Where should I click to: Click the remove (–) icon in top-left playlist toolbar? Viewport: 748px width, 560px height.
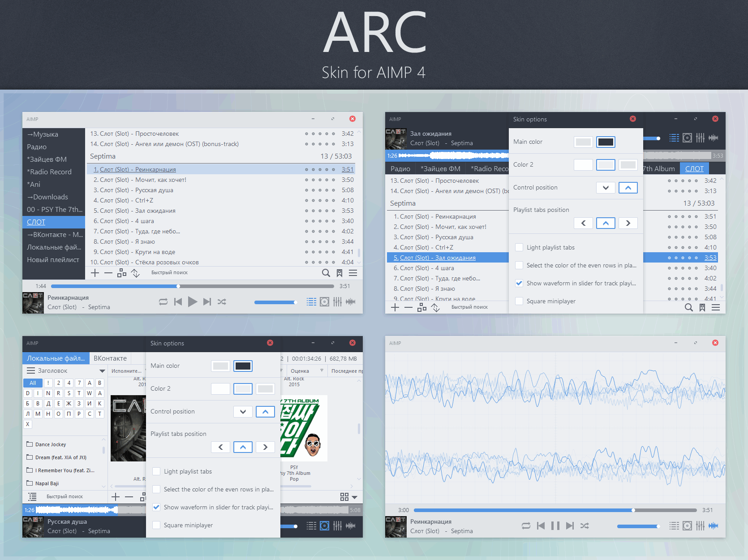pos(108,273)
